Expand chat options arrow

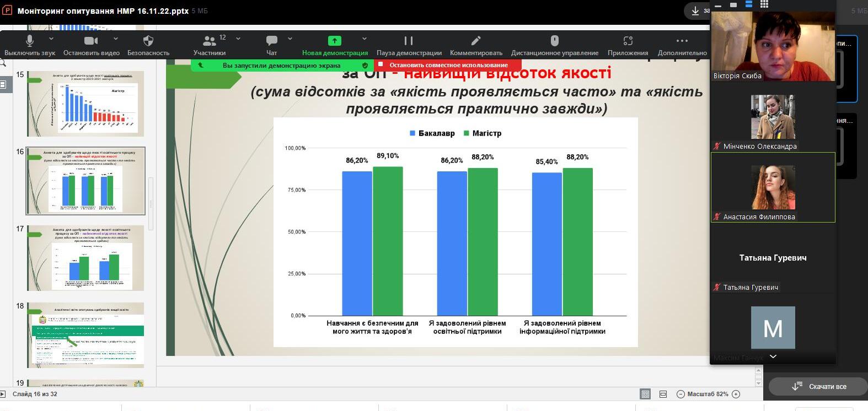tap(290, 39)
